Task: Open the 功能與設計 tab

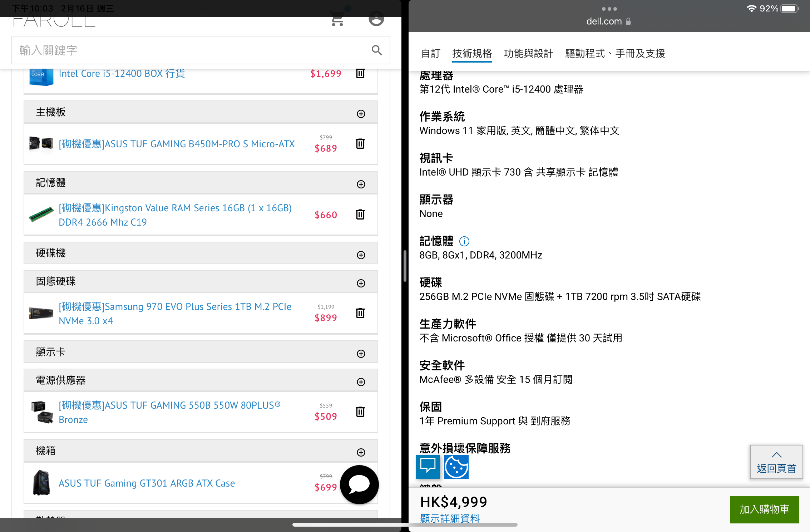Action: [x=528, y=54]
